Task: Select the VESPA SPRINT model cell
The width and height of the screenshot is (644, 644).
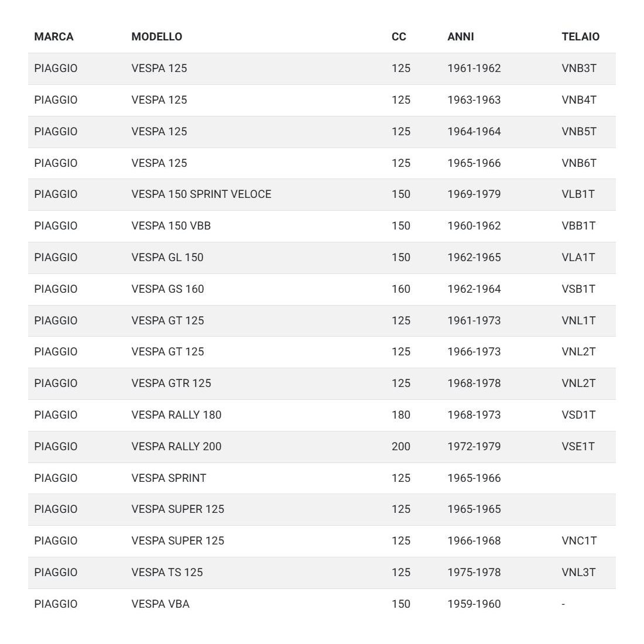Action: (x=169, y=478)
